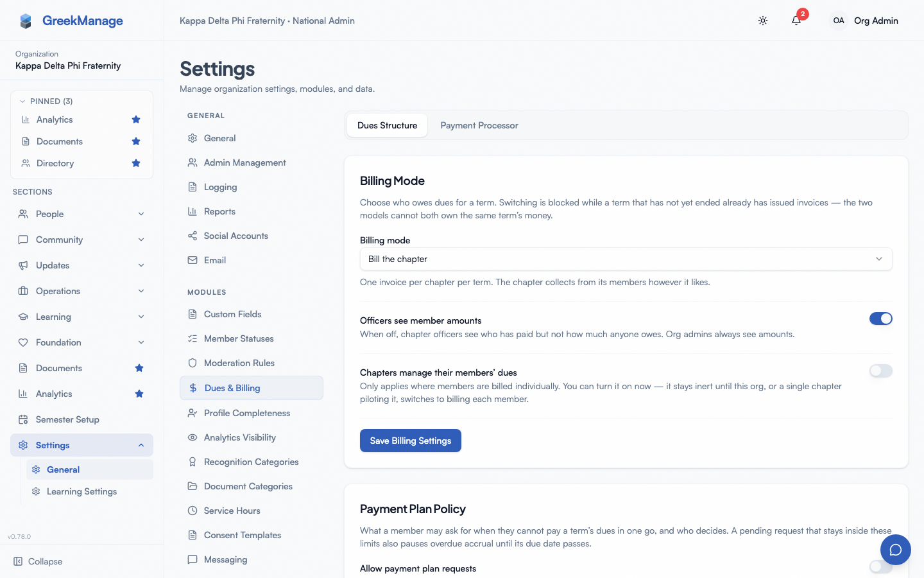The width and height of the screenshot is (924, 578).
Task: Open Learning Settings in sidebar
Action: (x=90, y=491)
